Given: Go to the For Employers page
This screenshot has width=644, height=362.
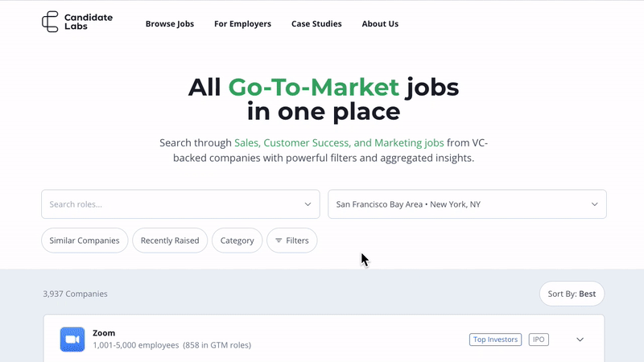Looking at the screenshot, I should click(x=242, y=24).
